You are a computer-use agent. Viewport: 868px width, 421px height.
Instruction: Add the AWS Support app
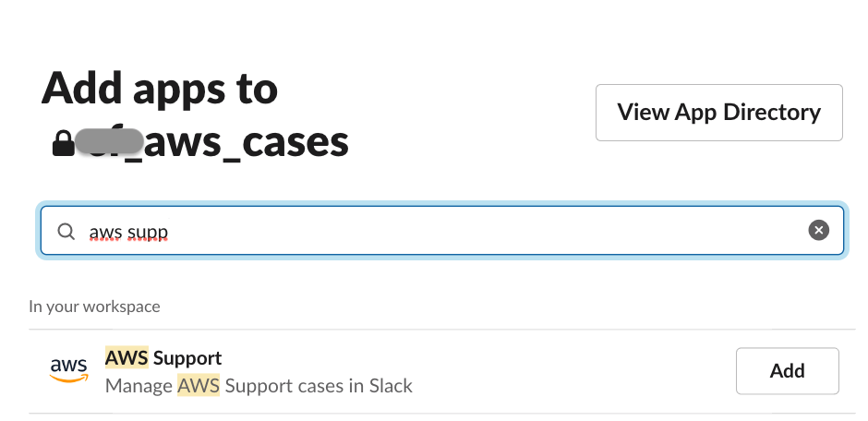click(787, 371)
